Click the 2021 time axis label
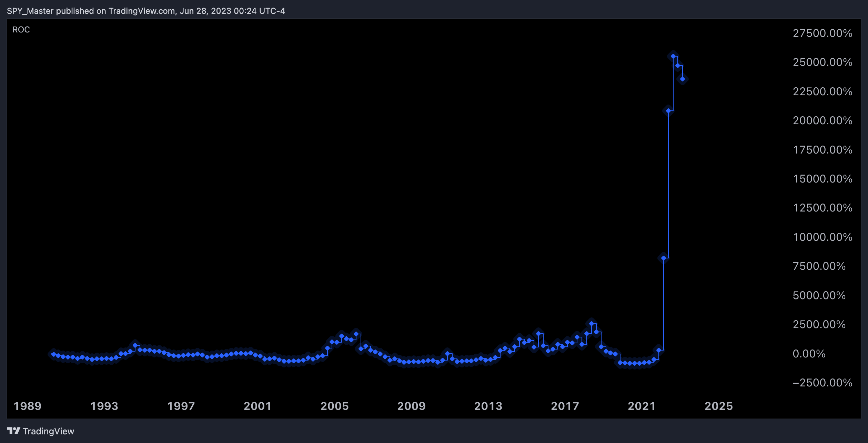868x443 pixels. click(642, 406)
